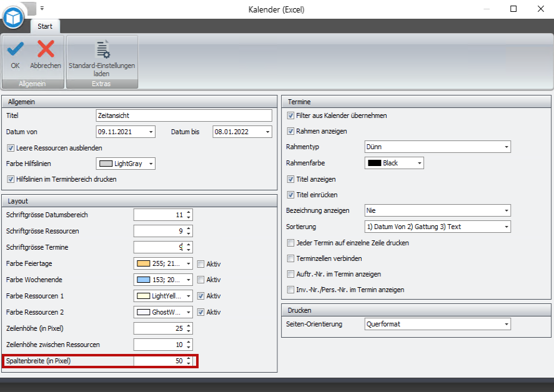Click the blue checkmark OK icon
Image resolution: width=554 pixels, height=392 pixels.
pyautogui.click(x=15, y=49)
